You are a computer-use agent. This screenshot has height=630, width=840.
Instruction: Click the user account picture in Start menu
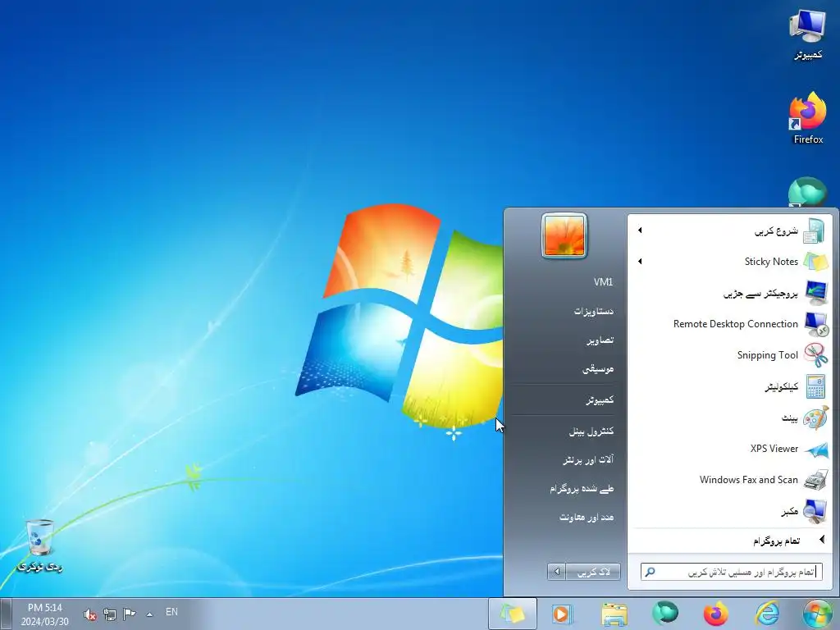pos(564,235)
